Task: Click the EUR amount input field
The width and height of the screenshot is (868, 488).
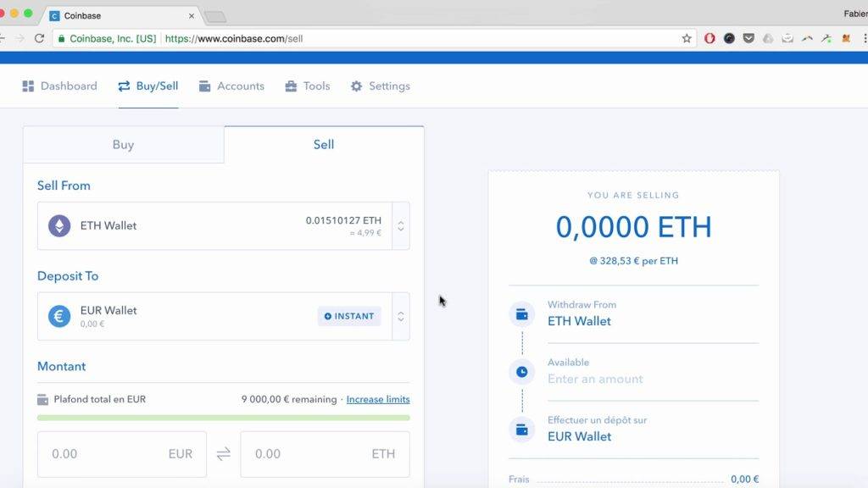Action: tap(122, 454)
